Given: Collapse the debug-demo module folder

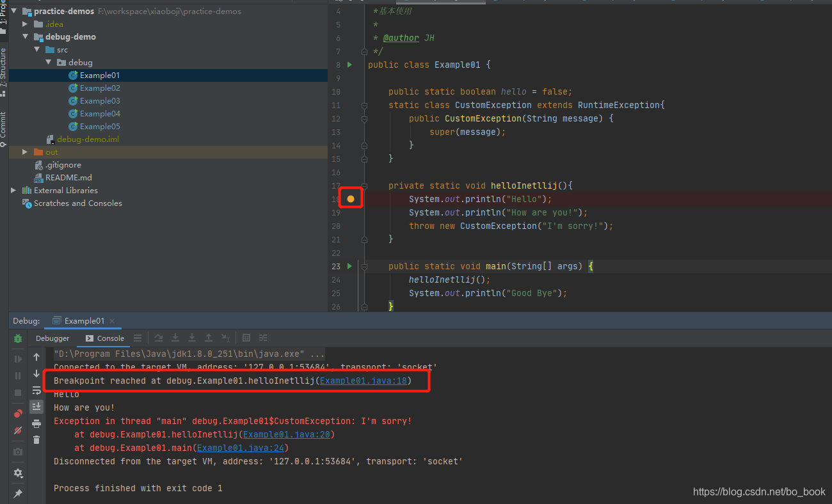Looking at the screenshot, I should point(26,37).
